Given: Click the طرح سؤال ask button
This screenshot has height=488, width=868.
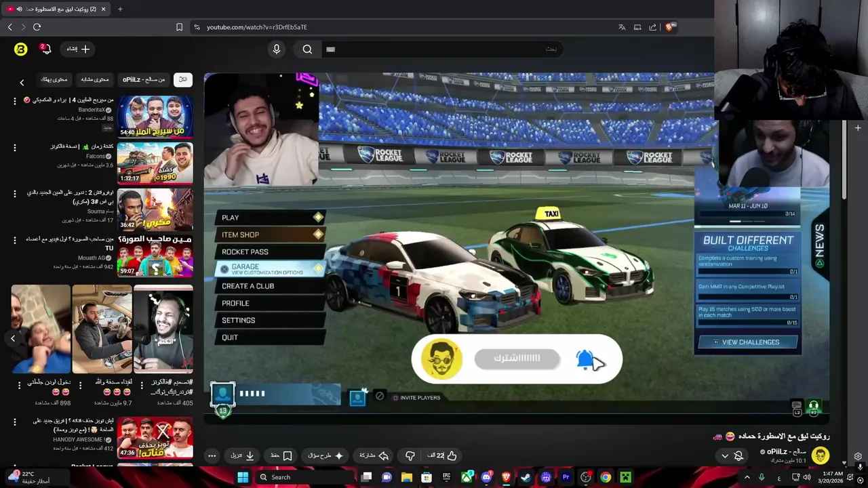Looking at the screenshot, I should (x=326, y=455).
